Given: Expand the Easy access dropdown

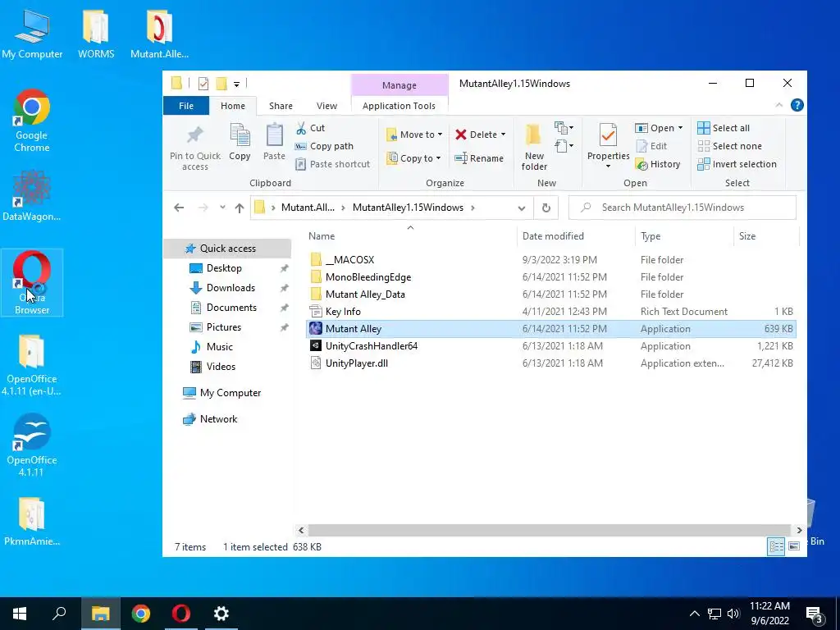Looking at the screenshot, I should [x=564, y=146].
